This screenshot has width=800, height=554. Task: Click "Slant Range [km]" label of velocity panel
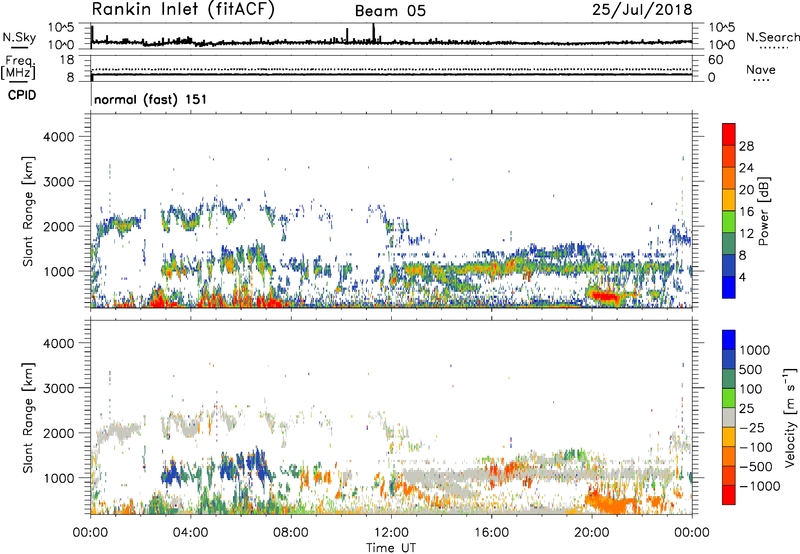click(x=28, y=417)
